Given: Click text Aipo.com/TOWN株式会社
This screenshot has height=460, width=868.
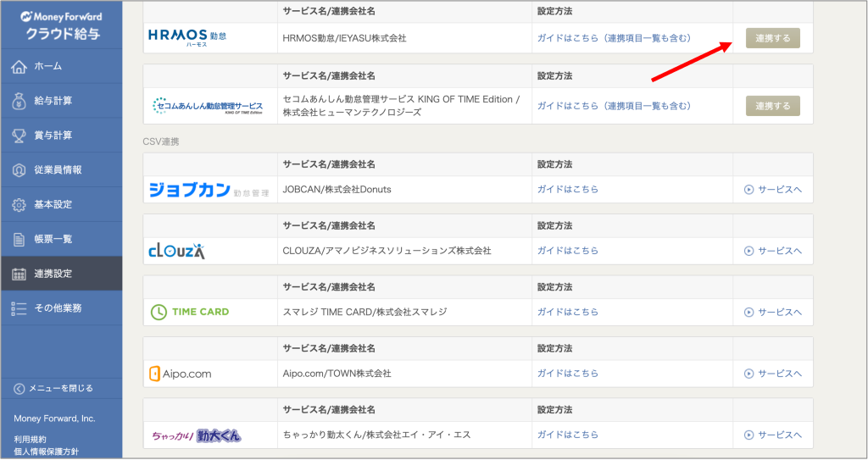Looking at the screenshot, I should pyautogui.click(x=337, y=374).
